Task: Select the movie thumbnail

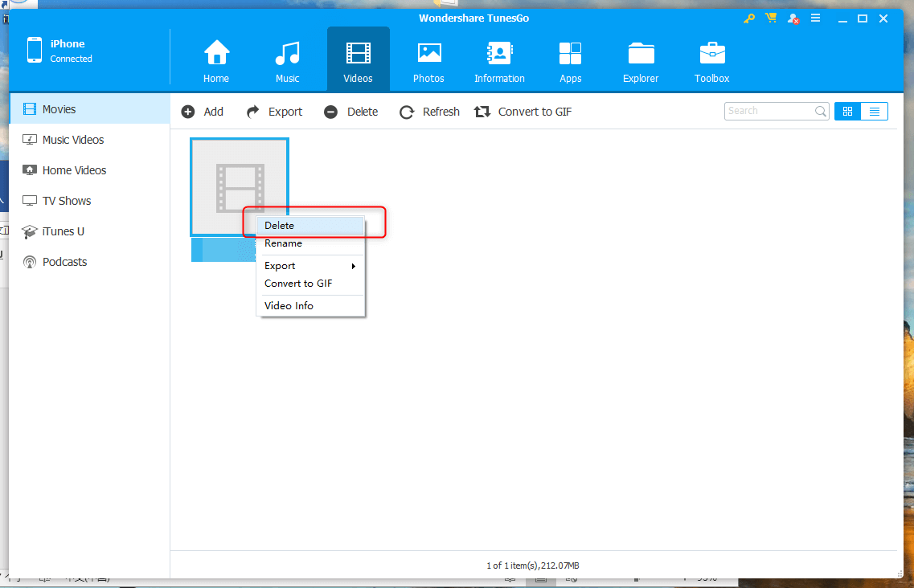Action: pyautogui.click(x=240, y=187)
